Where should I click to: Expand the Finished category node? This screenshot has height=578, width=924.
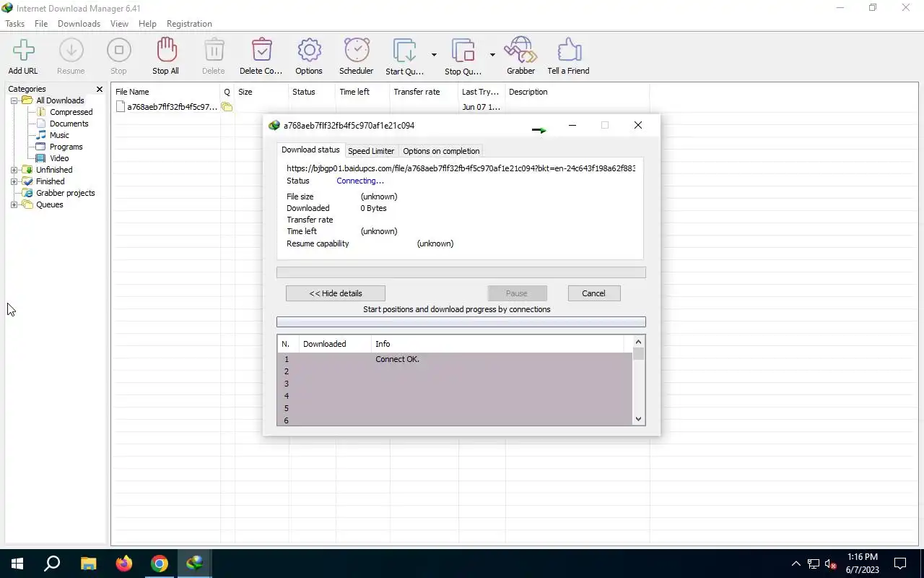14,181
